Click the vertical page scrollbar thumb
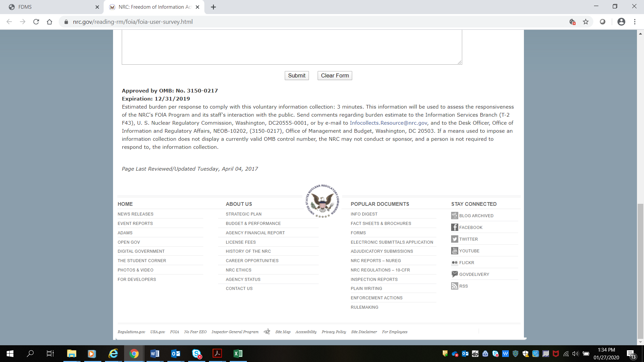This screenshot has width=644, height=362. [x=640, y=271]
